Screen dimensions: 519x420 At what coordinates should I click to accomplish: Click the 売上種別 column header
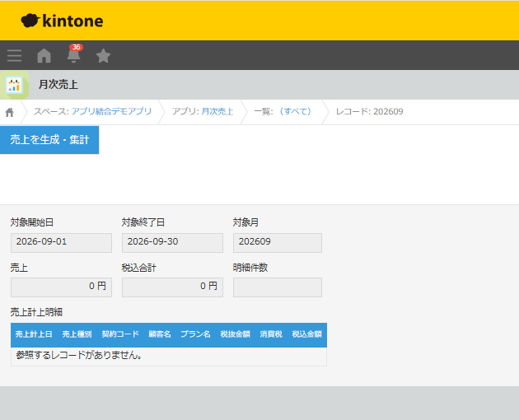[77, 334]
